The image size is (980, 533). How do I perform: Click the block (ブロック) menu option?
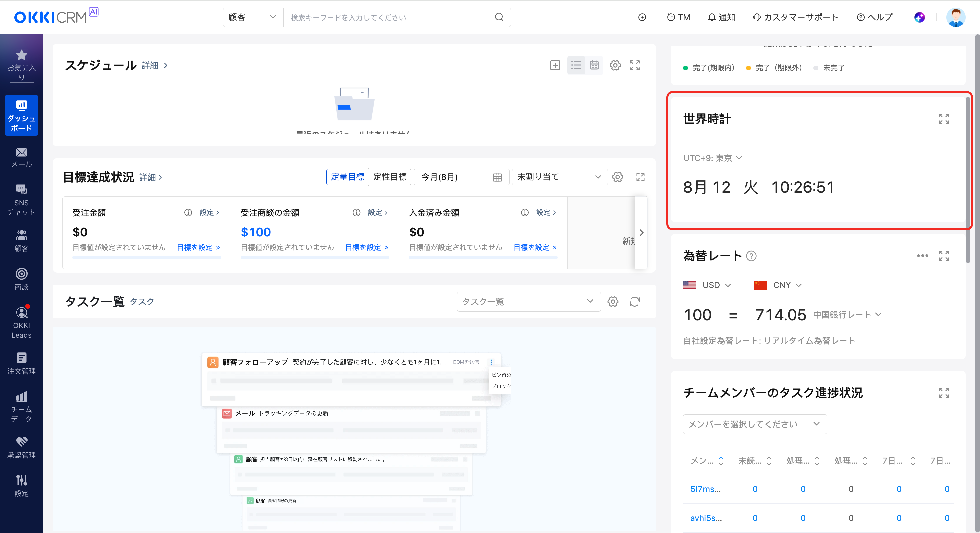pyautogui.click(x=501, y=386)
